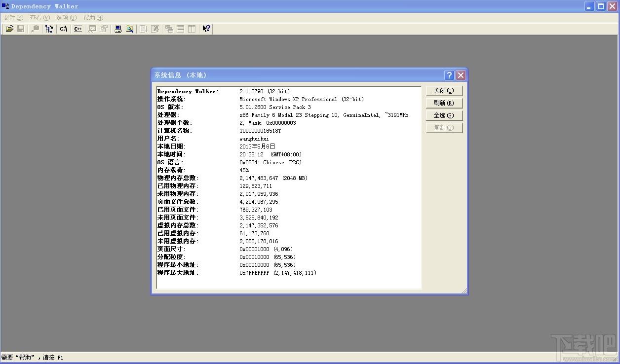Toggle the Full Paths c:\ icon
The height and width of the screenshot is (364, 620).
pos(64,29)
